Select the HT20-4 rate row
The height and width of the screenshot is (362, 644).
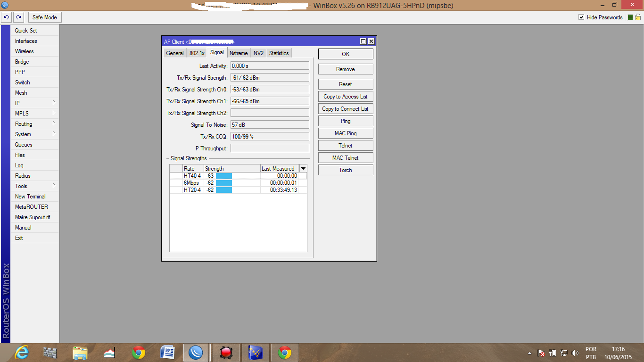[238, 190]
